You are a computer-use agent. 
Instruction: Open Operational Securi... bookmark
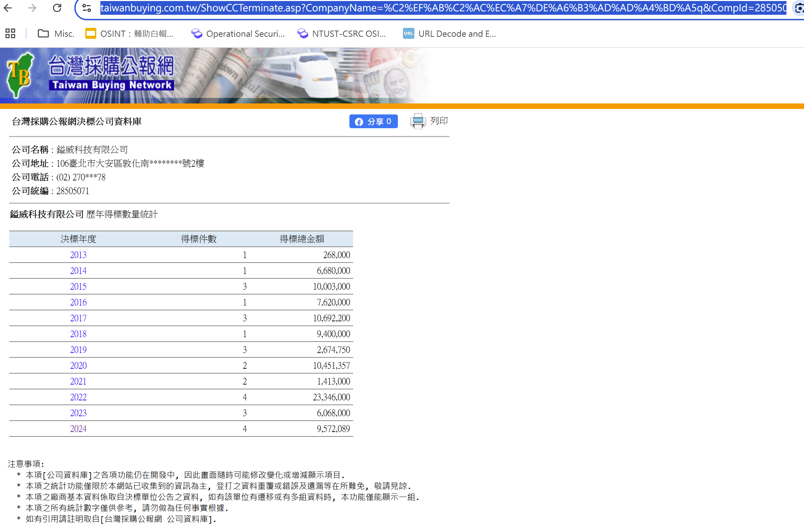click(238, 34)
